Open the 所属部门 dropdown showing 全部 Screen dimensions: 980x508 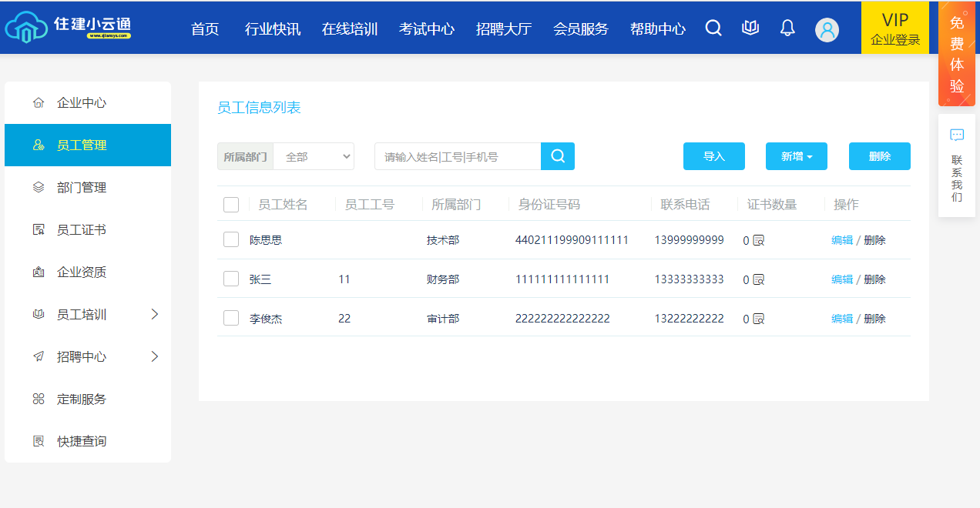click(x=314, y=156)
